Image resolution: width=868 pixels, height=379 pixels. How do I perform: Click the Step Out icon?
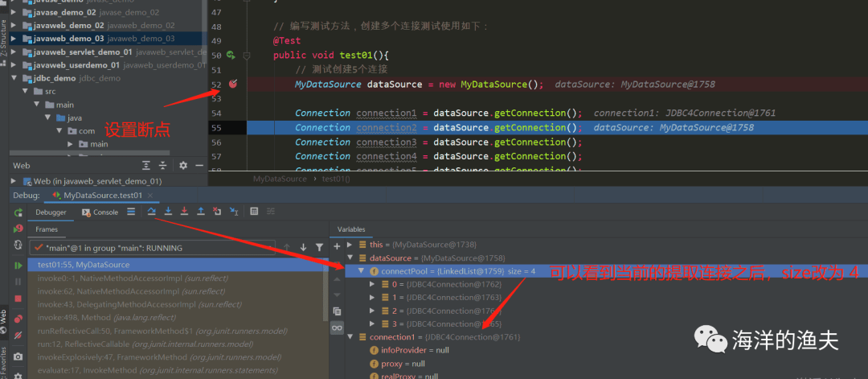[x=201, y=211]
